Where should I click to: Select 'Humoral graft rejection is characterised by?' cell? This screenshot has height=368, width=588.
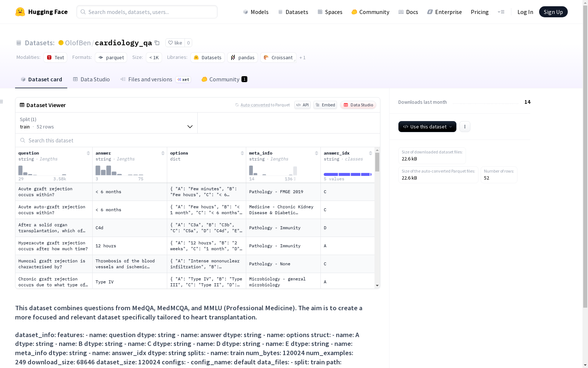(x=54, y=264)
